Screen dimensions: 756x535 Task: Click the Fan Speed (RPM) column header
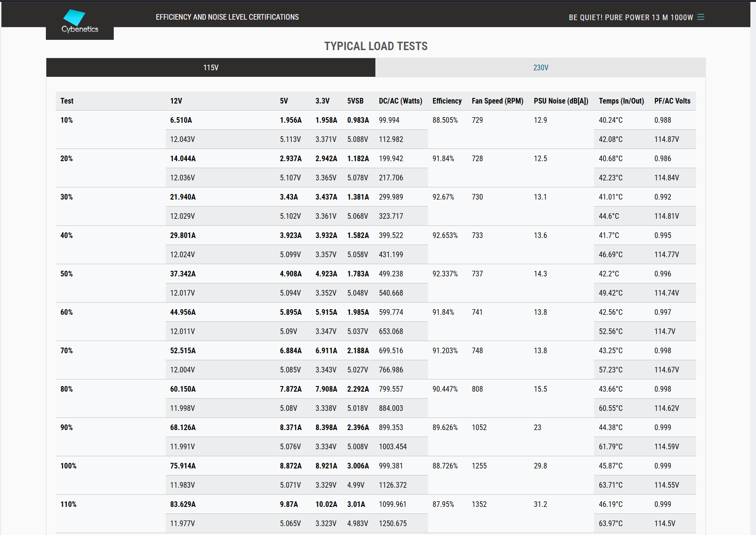click(497, 101)
